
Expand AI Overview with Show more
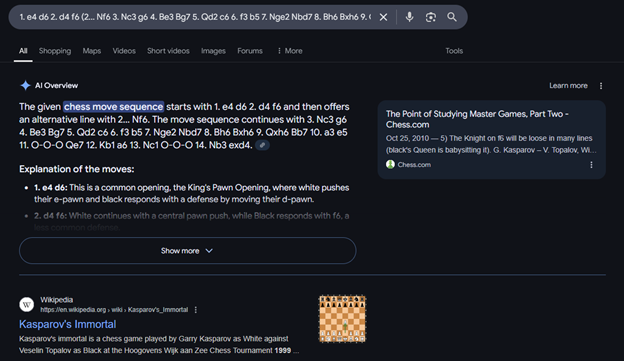187,251
